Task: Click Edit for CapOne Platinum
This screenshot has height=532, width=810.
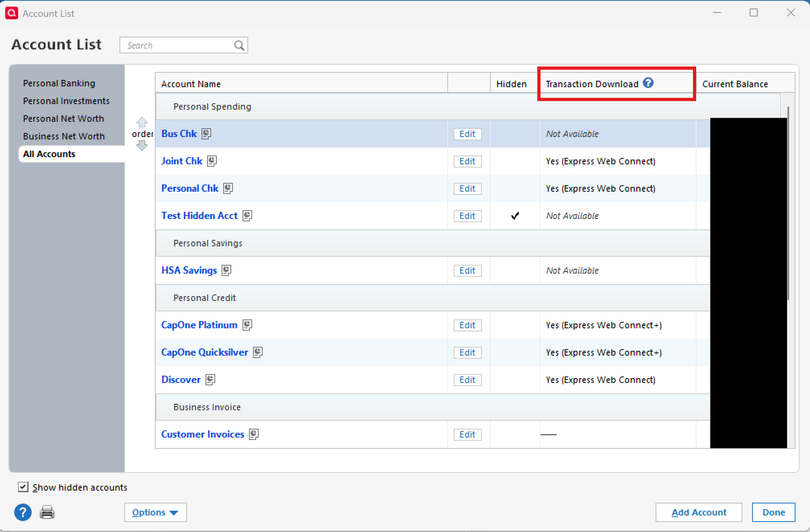Action: point(467,325)
